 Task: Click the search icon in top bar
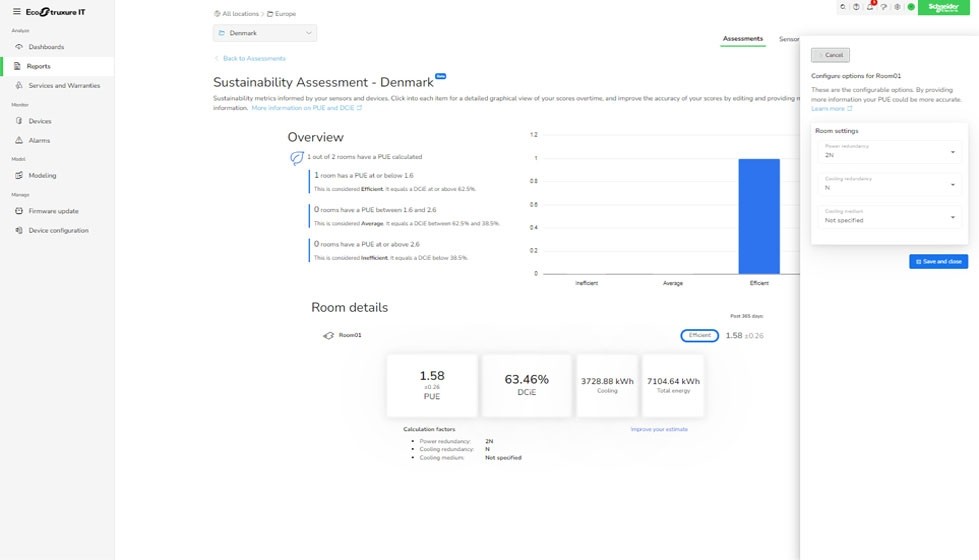click(x=843, y=7)
